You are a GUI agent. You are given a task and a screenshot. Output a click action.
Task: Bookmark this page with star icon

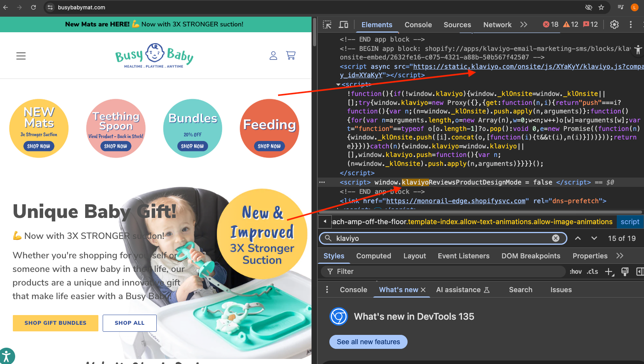(601, 7)
